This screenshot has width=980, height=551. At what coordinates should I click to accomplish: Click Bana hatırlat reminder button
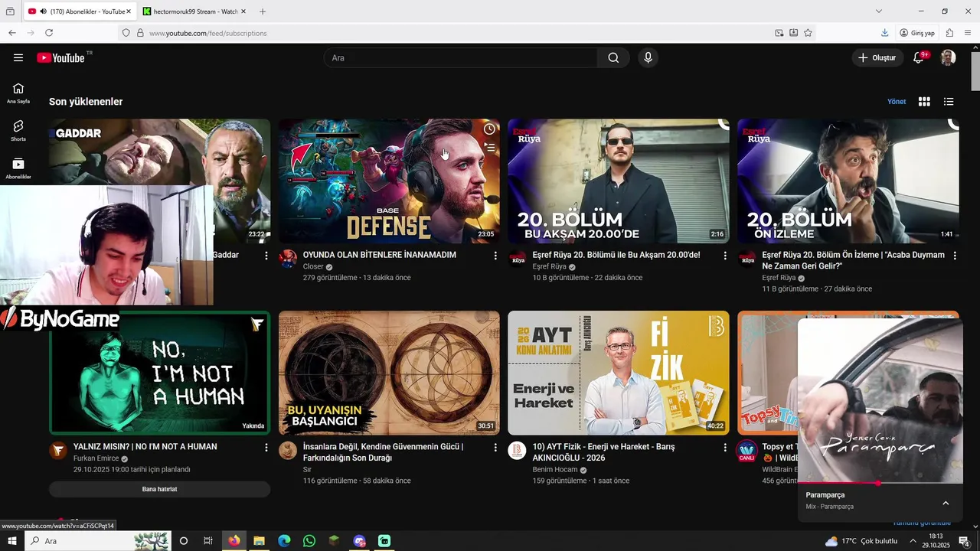coord(159,489)
